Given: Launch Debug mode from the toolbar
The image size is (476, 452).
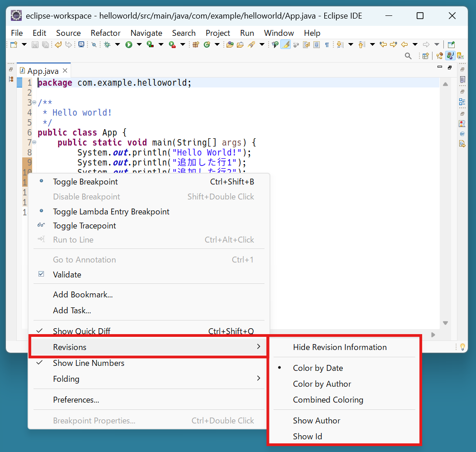Looking at the screenshot, I should pyautogui.click(x=107, y=44).
